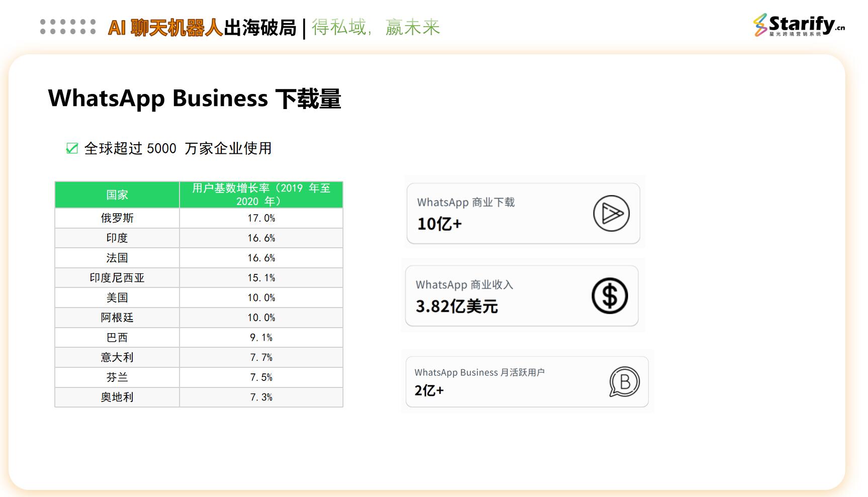This screenshot has height=497, width=868.
Task: Click the green table header bar
Action: click(199, 195)
